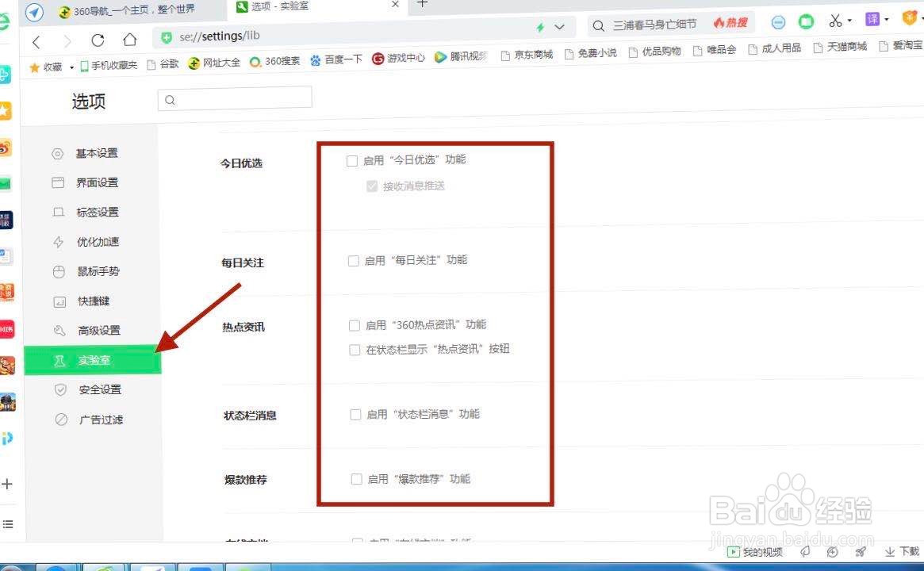Click the browser back arrow icon

pyautogui.click(x=37, y=36)
